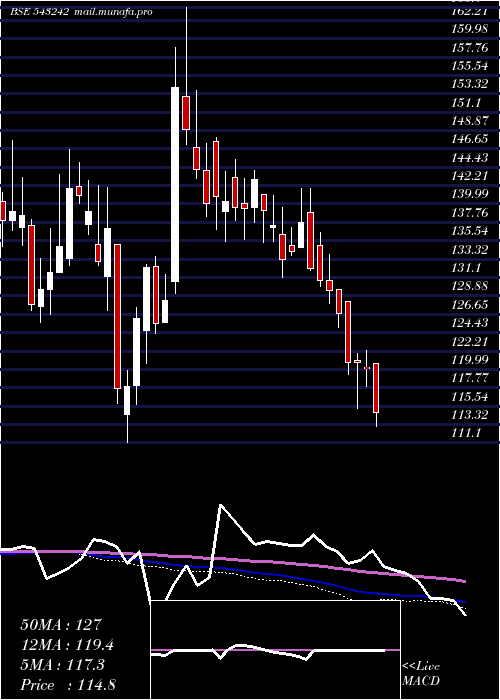Click the 148.87 price level label
The width and height of the screenshot is (500, 700).
pos(469,121)
